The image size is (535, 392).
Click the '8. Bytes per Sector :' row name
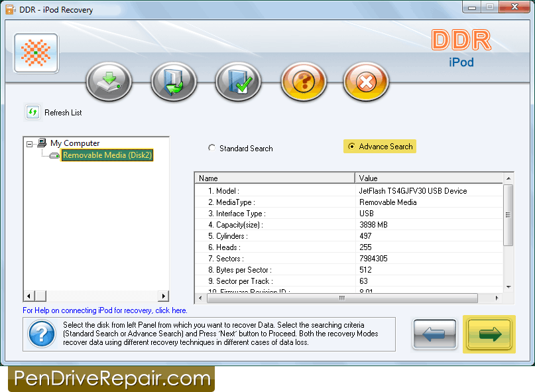click(x=240, y=270)
